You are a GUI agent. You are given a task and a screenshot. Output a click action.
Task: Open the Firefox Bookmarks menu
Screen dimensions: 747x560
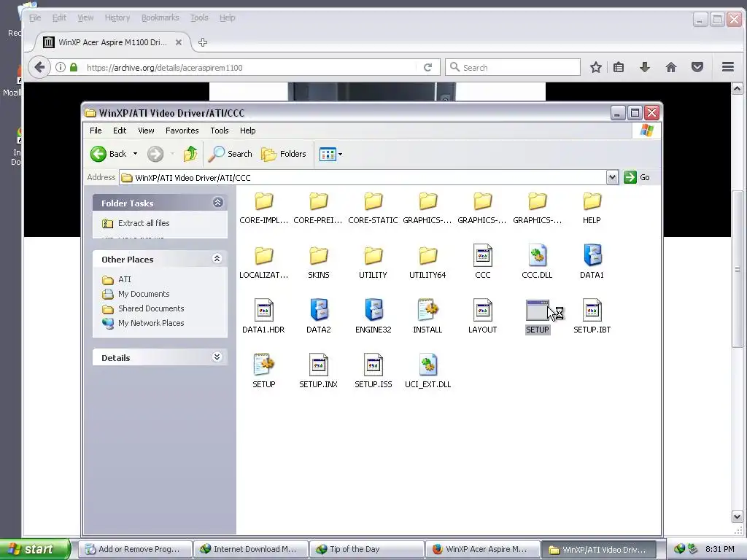(160, 17)
